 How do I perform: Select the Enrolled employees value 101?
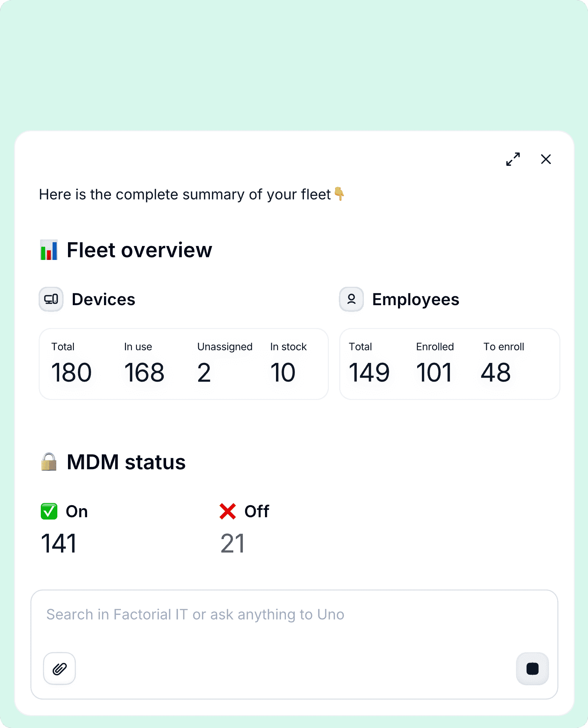click(x=434, y=372)
